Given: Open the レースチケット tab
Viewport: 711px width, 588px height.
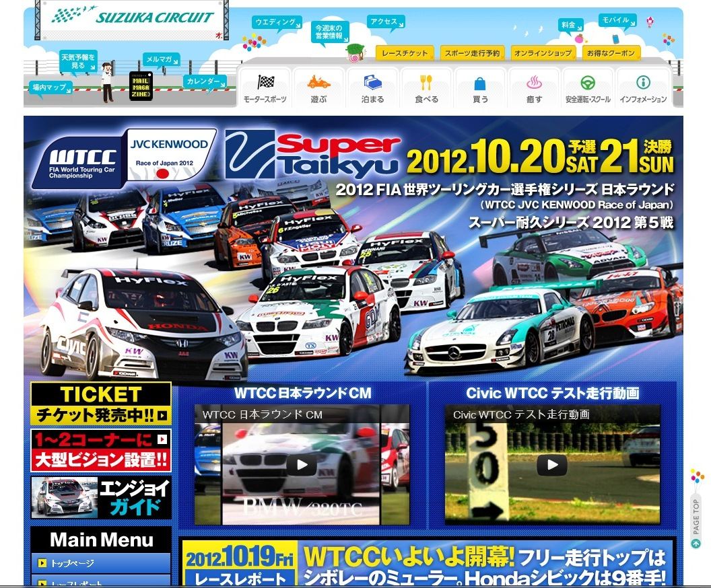Looking at the screenshot, I should tap(405, 53).
